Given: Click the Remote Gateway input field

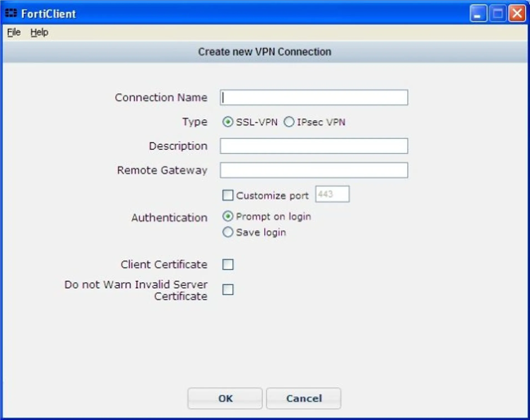Looking at the screenshot, I should point(314,170).
